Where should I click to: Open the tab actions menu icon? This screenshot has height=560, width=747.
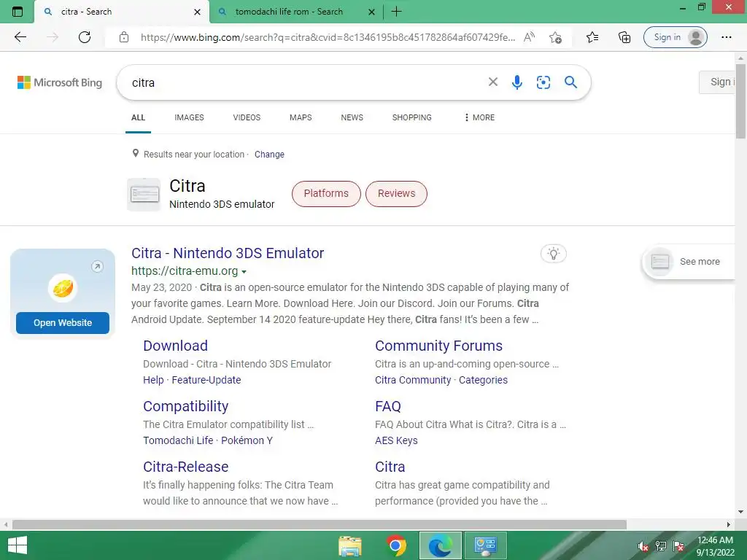tap(18, 12)
